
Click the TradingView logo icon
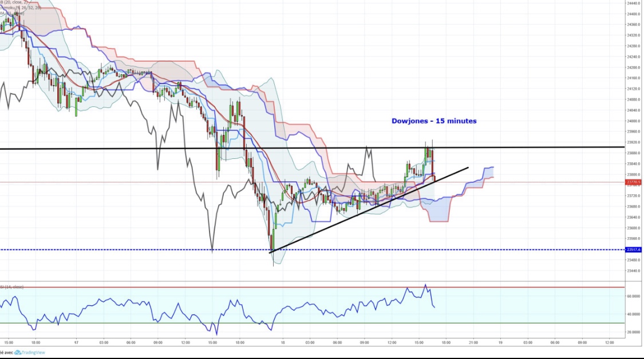point(19,353)
